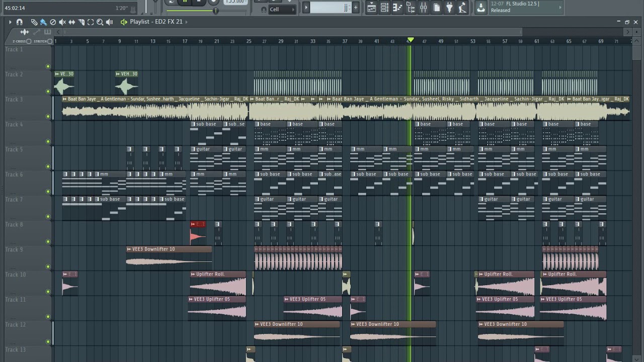Click the green speaker icon beside Playlist title
Viewport: 644px width, 362px height.
pyautogui.click(x=124, y=22)
